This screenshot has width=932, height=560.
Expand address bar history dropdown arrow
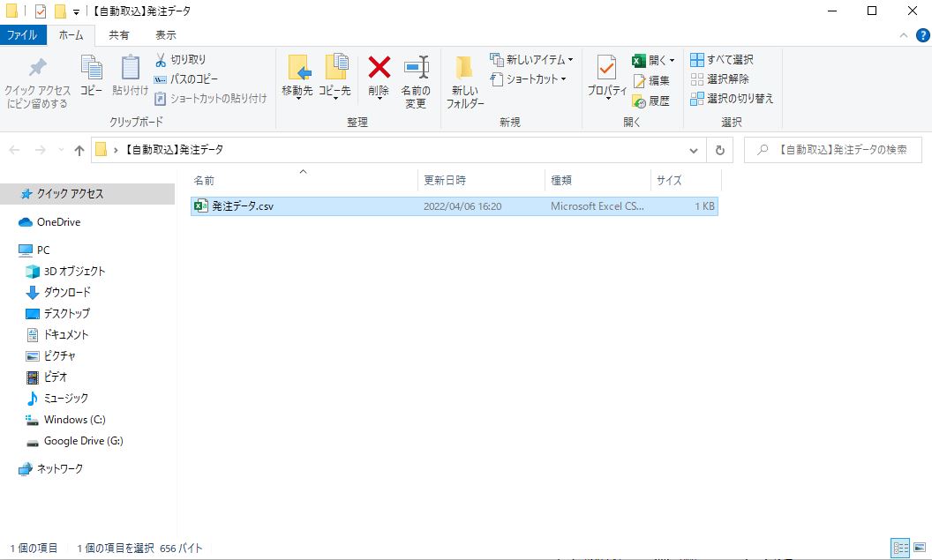pyautogui.click(x=694, y=150)
